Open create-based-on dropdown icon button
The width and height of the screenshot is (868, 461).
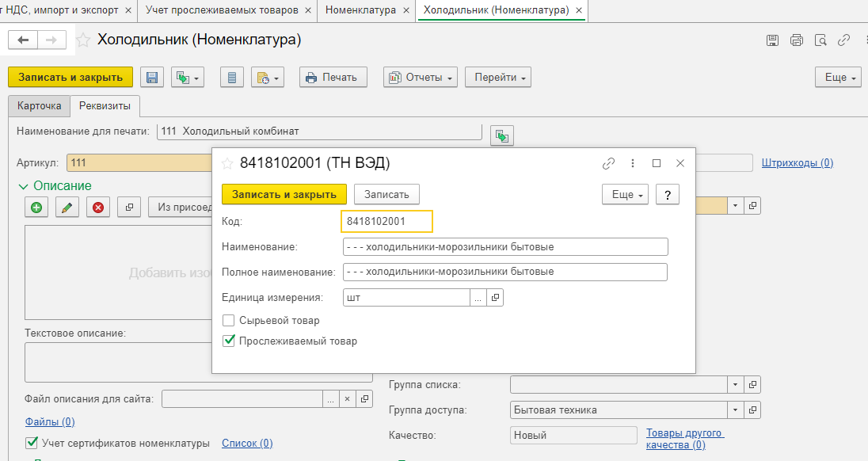188,78
